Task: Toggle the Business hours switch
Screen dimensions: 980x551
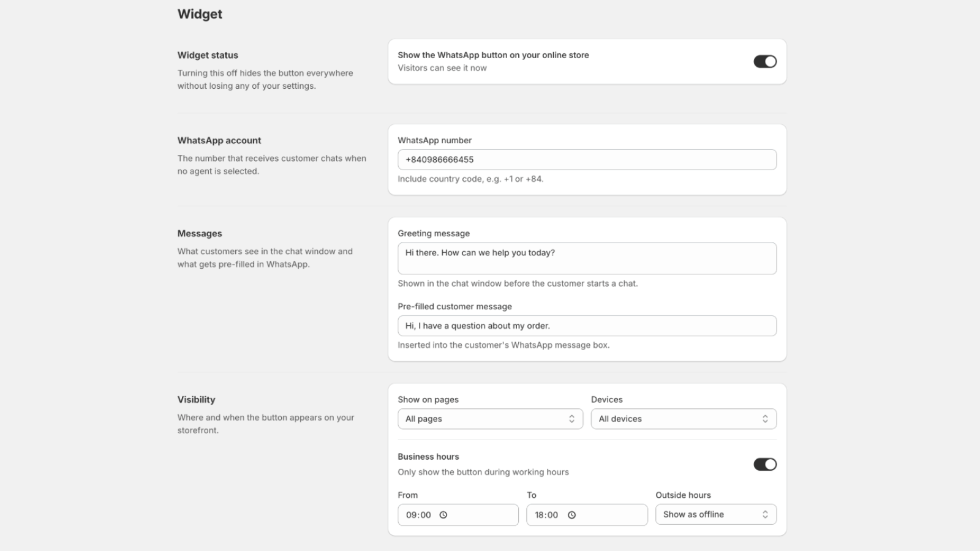Action: [765, 464]
